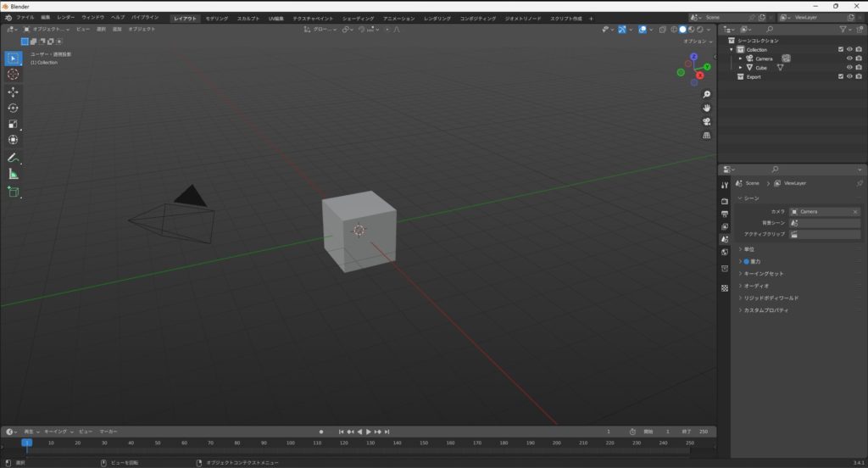Hide the Cube object via eye icon

click(849, 68)
